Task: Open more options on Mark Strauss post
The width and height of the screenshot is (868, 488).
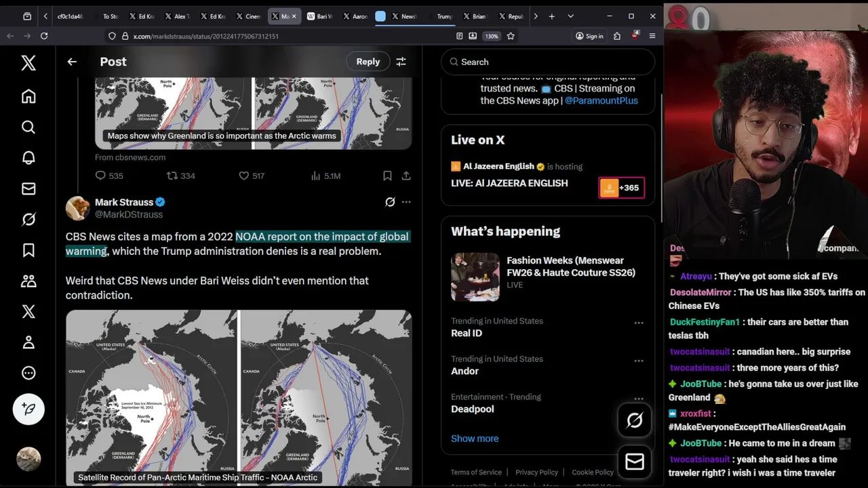Action: coord(406,202)
